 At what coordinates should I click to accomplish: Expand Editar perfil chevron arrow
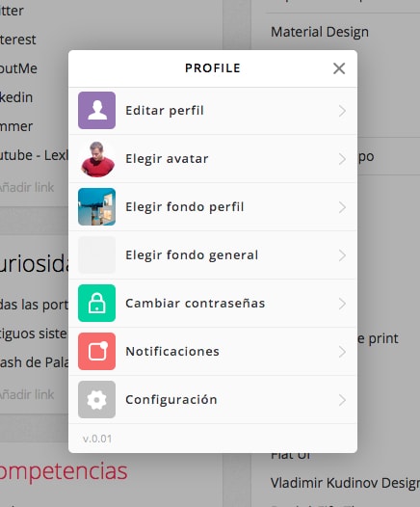pyautogui.click(x=343, y=111)
